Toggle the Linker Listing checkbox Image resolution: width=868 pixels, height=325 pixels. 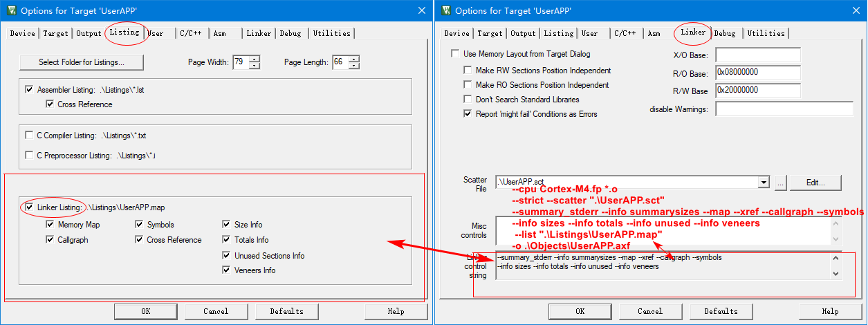click(29, 207)
